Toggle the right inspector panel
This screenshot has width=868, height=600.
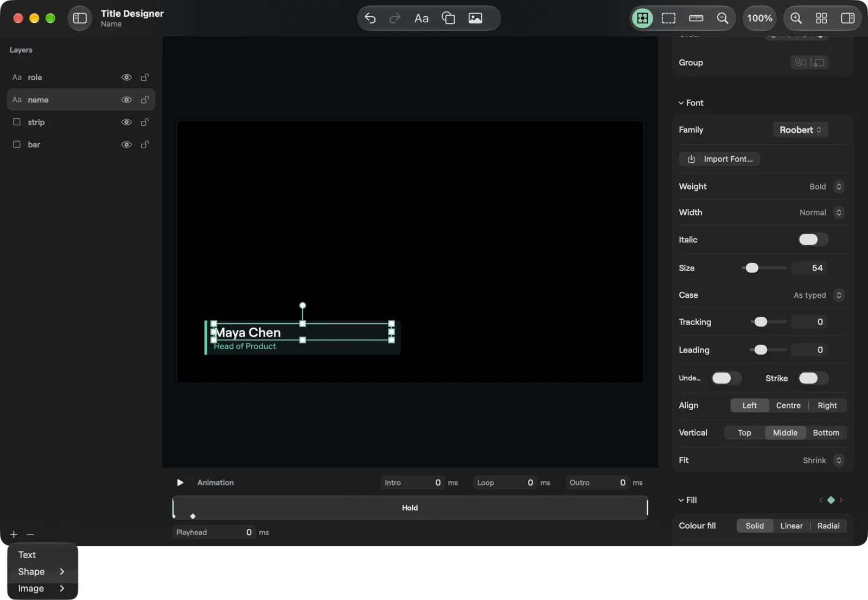847,18
